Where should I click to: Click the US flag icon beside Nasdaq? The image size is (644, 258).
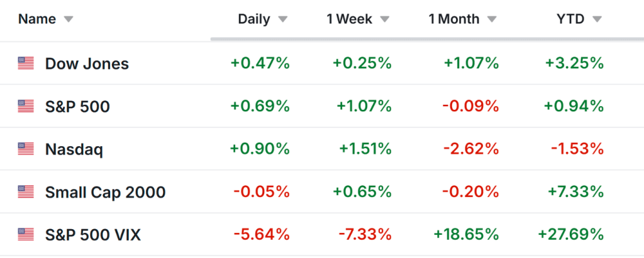pyautogui.click(x=26, y=149)
